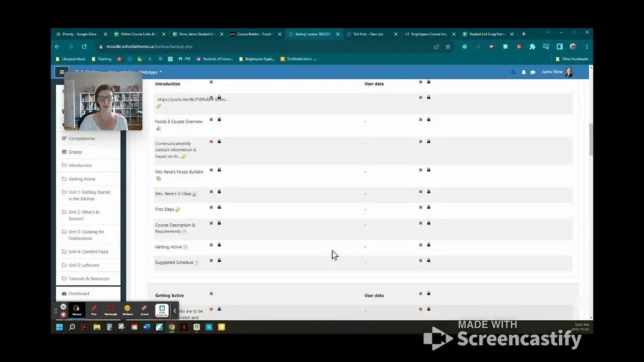Open the Moodle hamburger side menu
Screen dimensions: 644x362
point(62,72)
